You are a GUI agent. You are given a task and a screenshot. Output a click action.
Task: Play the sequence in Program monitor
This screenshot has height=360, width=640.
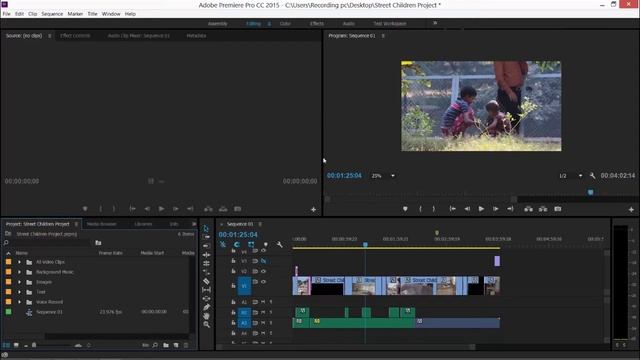(481, 209)
